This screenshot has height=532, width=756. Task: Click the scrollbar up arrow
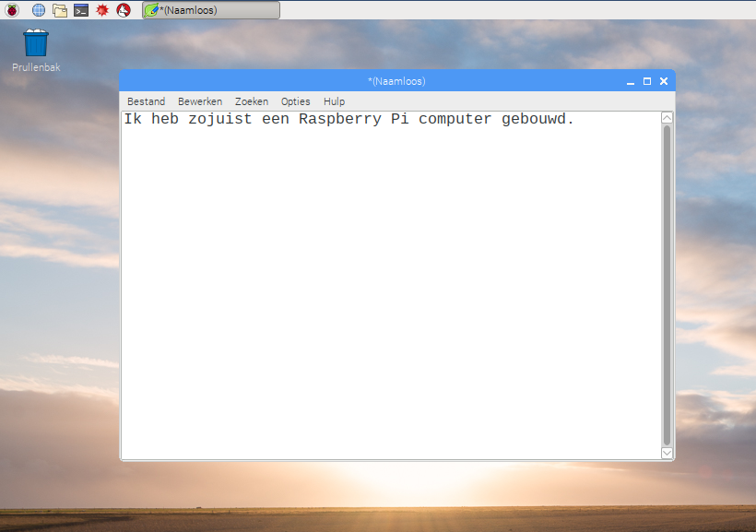pos(667,117)
